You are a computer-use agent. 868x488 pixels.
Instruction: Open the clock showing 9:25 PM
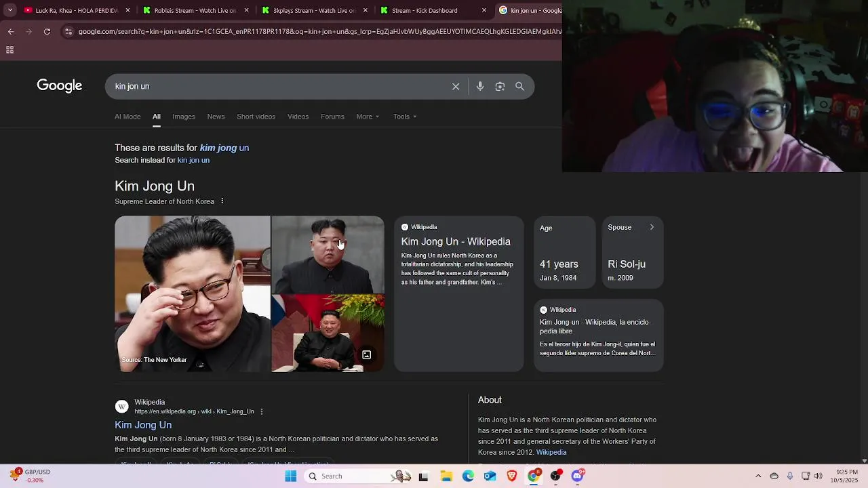(x=846, y=476)
